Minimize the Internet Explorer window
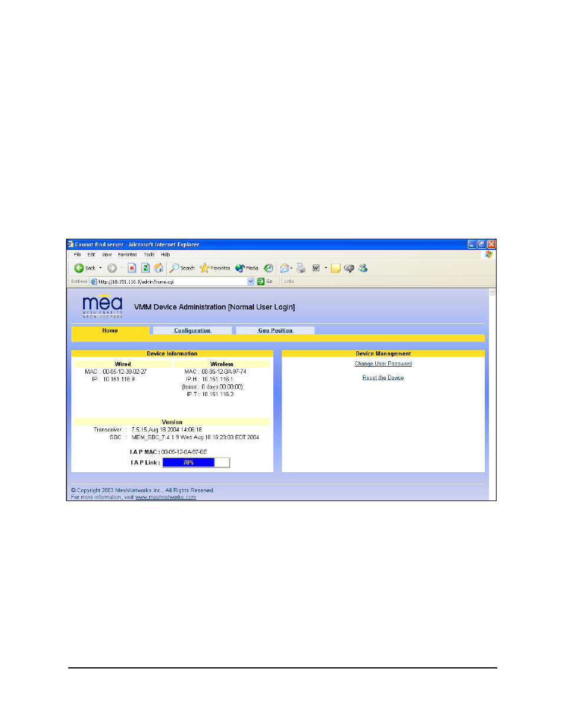The width and height of the screenshot is (562, 728). pyautogui.click(x=472, y=244)
